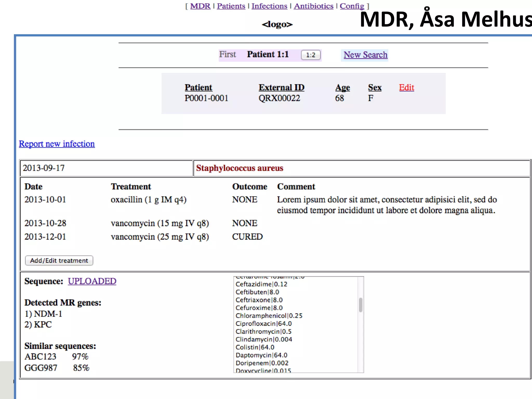Click the New Search link
The width and height of the screenshot is (532, 399).
click(365, 55)
